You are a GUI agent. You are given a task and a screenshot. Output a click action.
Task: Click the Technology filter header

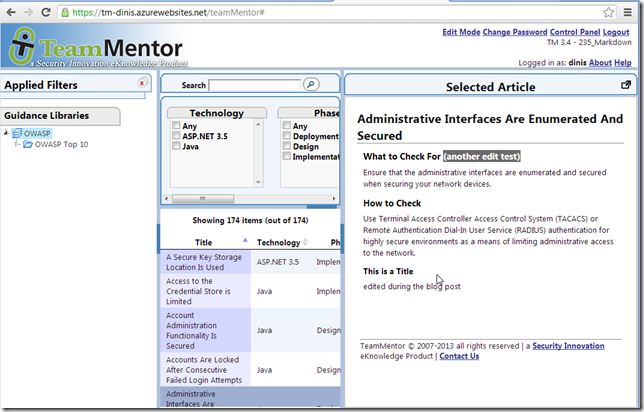216,113
